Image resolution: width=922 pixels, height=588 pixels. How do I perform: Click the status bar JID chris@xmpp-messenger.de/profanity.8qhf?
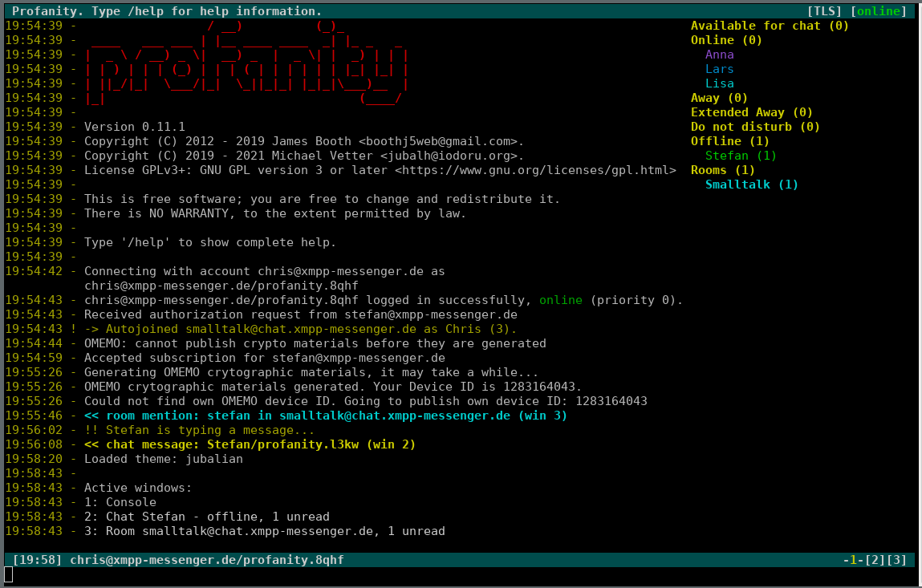(206, 560)
